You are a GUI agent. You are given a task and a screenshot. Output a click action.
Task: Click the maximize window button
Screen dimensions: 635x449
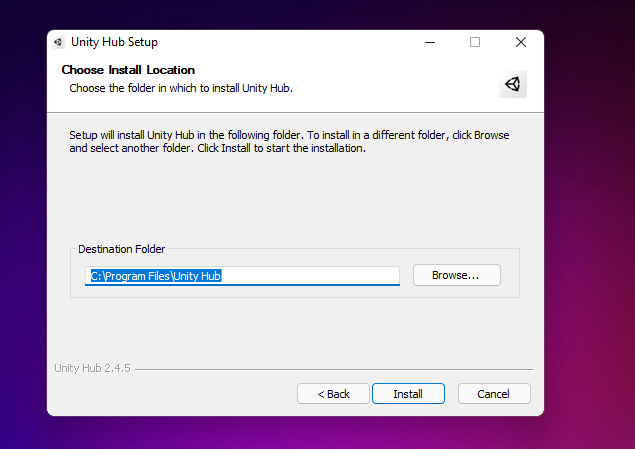tap(475, 42)
